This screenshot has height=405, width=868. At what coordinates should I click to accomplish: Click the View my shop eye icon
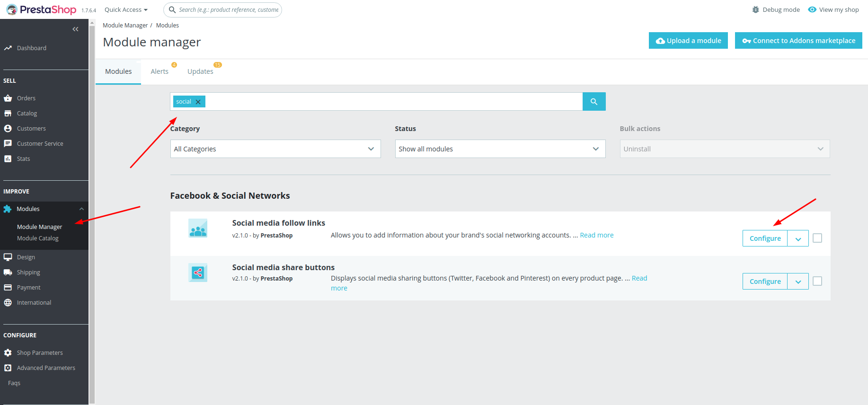pyautogui.click(x=812, y=9)
